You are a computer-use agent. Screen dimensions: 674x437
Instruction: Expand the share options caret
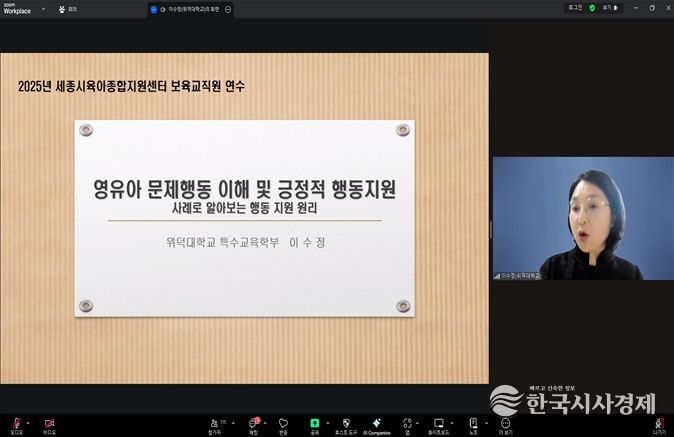pyautogui.click(x=327, y=420)
